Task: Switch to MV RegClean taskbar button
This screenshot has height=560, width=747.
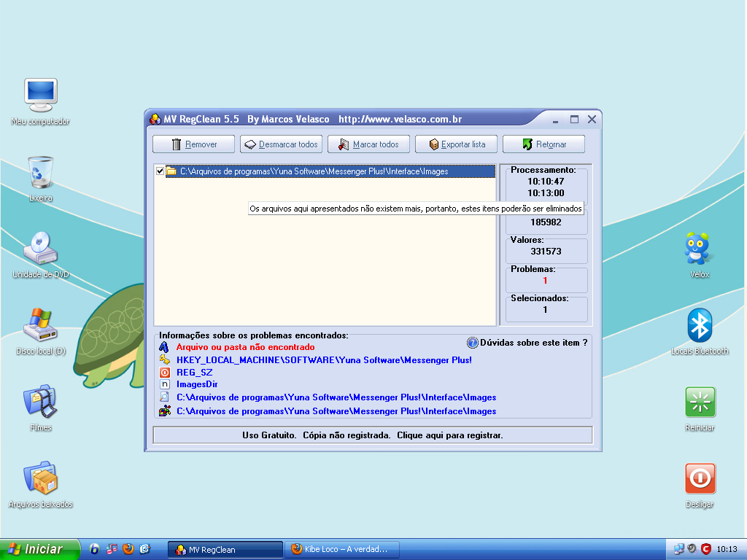Action: click(225, 550)
